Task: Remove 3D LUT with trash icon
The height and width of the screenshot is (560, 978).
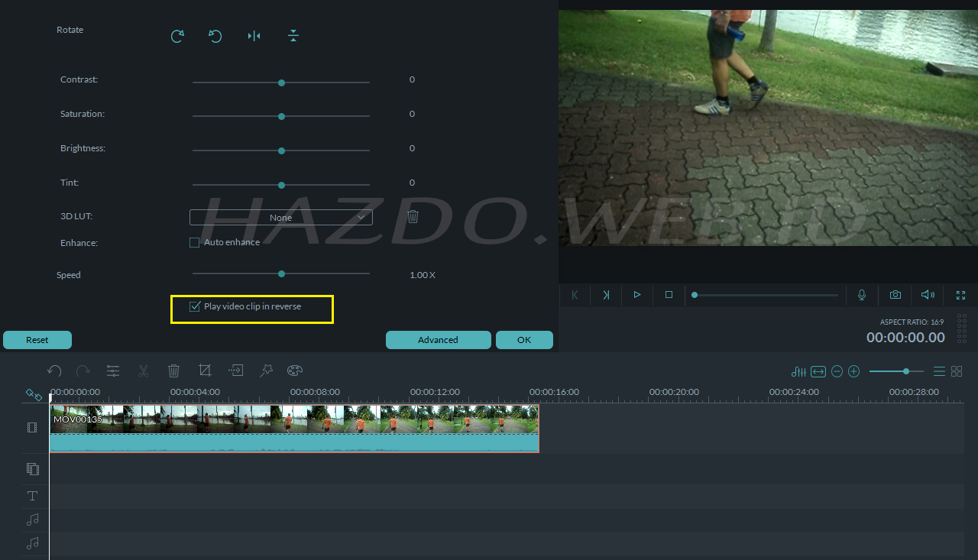Action: click(x=413, y=217)
